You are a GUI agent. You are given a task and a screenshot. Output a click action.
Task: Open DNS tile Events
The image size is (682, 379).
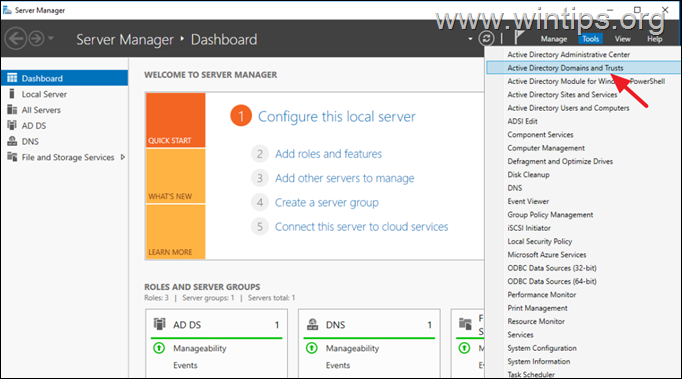point(338,365)
